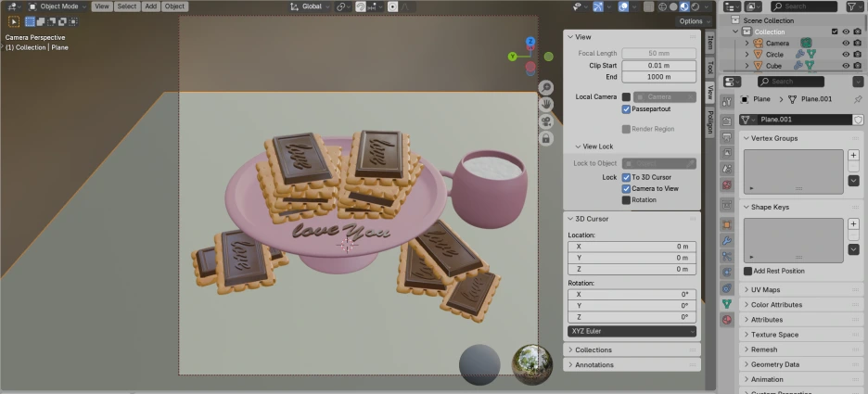
Task: Hide the Circle object in viewport
Action: pyautogui.click(x=846, y=54)
